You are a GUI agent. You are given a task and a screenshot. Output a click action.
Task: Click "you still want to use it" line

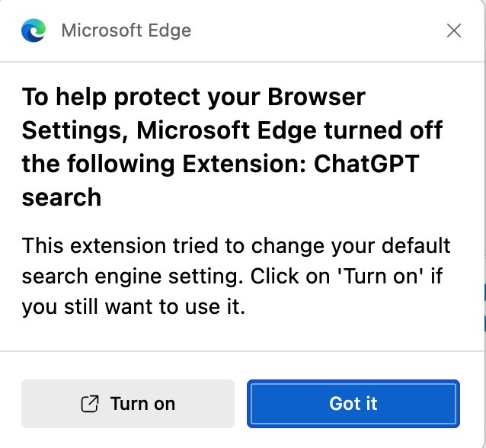(133, 307)
